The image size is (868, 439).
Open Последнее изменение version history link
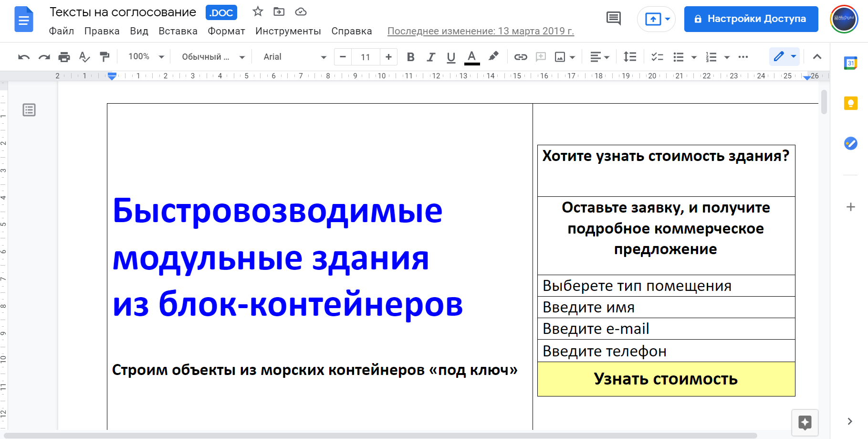pos(481,31)
